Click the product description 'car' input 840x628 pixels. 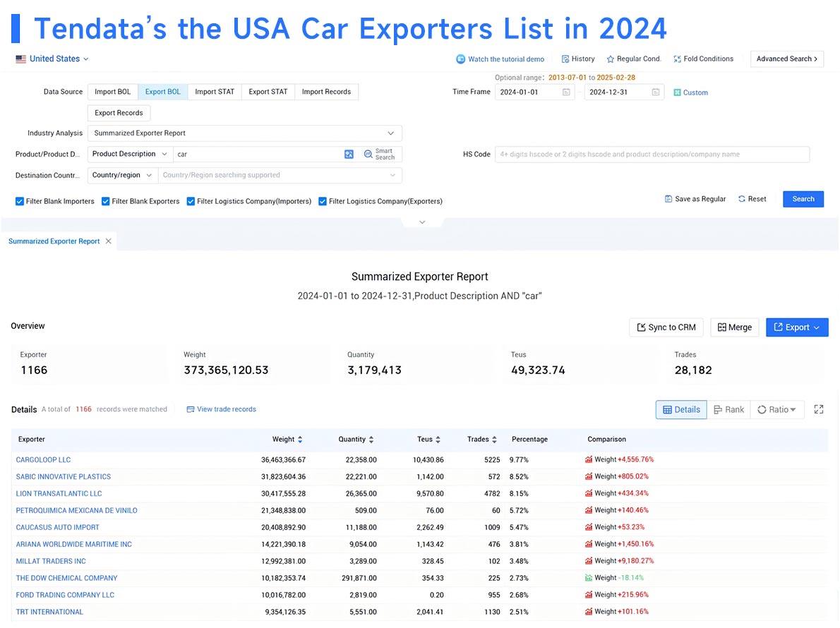click(257, 155)
